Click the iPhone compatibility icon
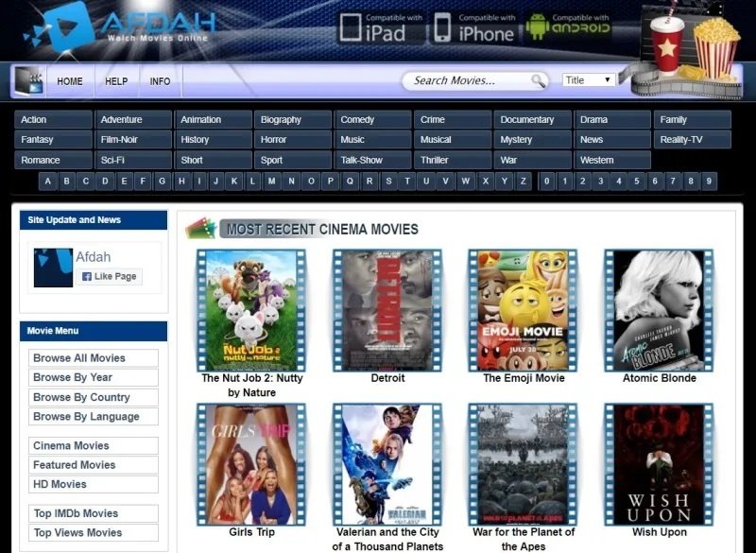The image size is (756, 553). 442,27
